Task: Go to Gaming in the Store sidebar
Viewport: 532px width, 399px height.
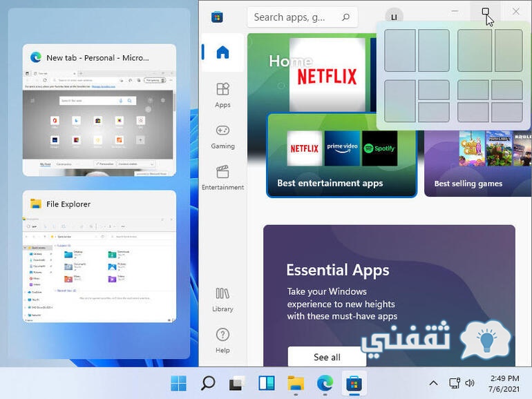Action: (222, 137)
